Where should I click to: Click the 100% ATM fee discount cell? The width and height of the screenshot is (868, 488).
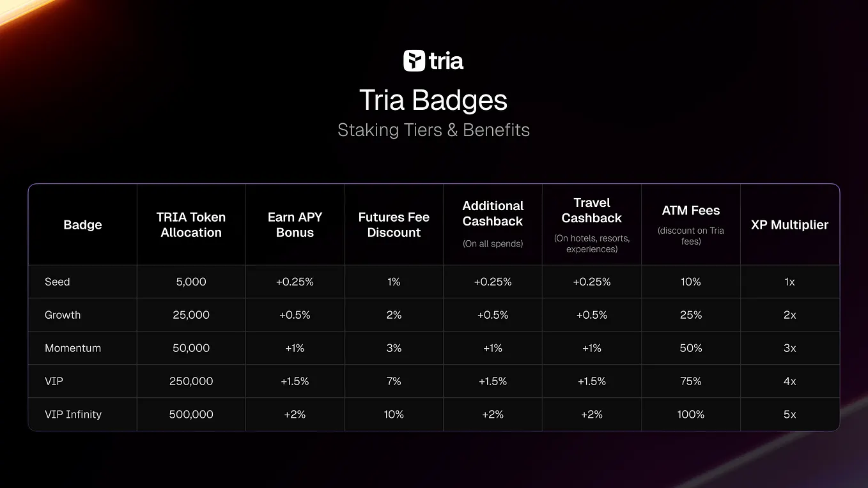(691, 415)
